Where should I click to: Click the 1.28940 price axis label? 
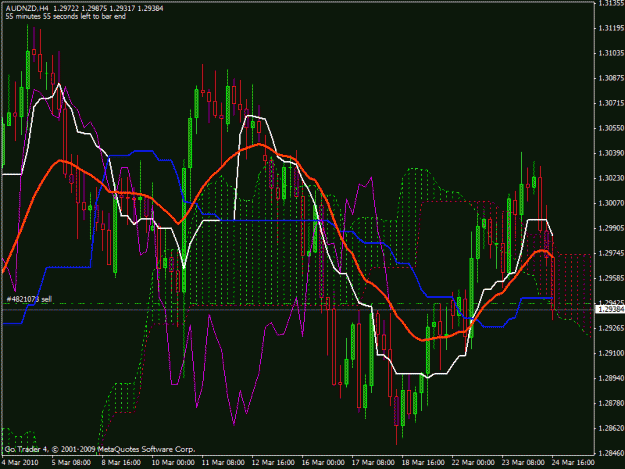tap(610, 378)
